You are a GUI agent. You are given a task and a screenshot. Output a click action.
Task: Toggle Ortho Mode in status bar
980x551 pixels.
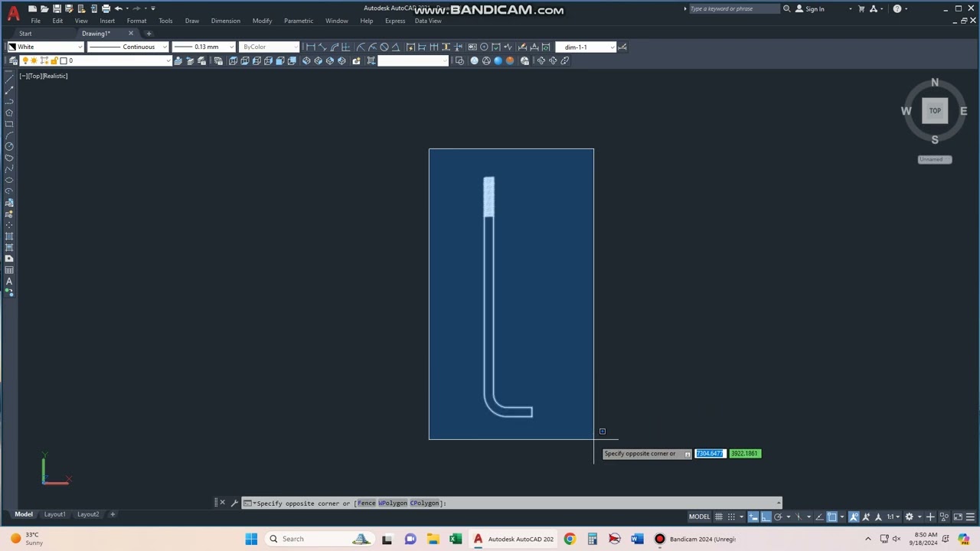pos(766,517)
